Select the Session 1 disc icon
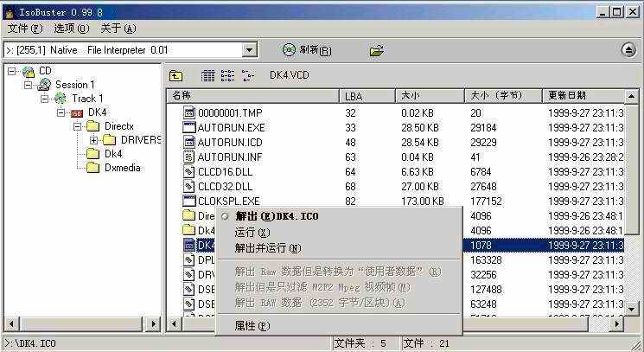This screenshot has width=644, height=352. pos(44,85)
